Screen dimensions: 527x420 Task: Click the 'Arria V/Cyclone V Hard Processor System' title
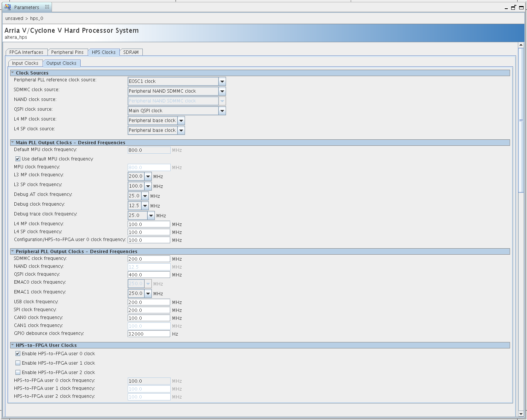[x=72, y=31]
